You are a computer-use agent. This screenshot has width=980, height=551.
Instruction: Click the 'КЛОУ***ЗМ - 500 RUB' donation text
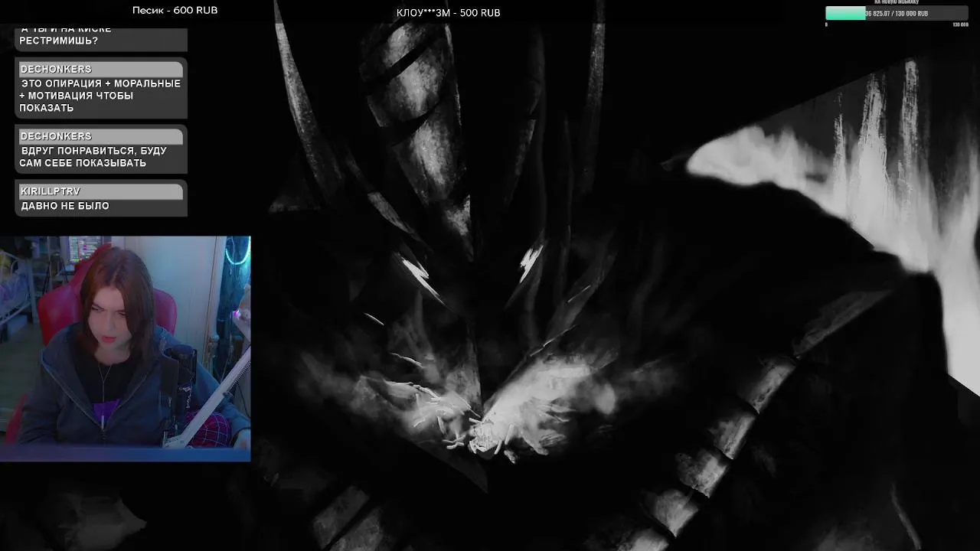coord(449,13)
